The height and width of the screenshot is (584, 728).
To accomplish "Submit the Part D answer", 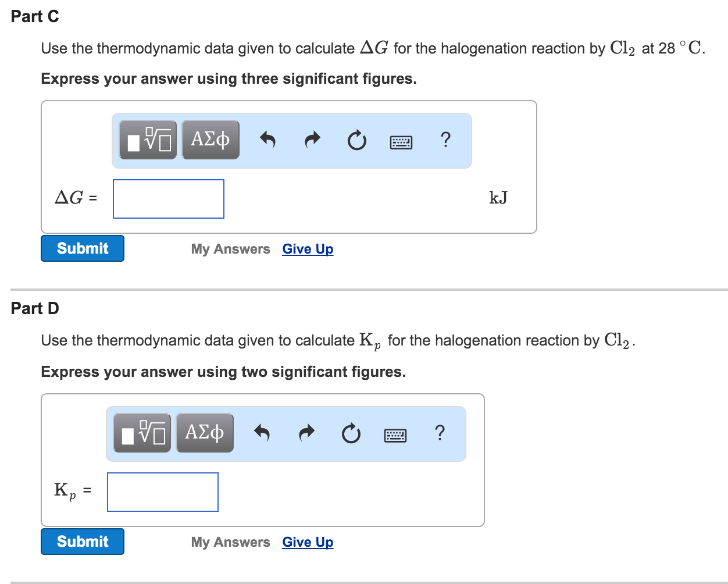I will coord(82,542).
